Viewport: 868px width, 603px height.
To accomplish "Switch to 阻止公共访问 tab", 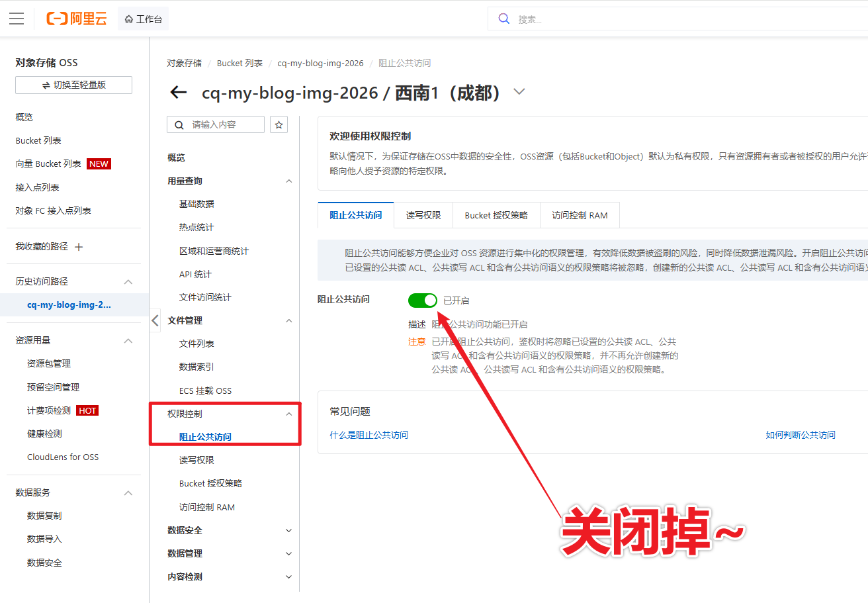I will 356,215.
